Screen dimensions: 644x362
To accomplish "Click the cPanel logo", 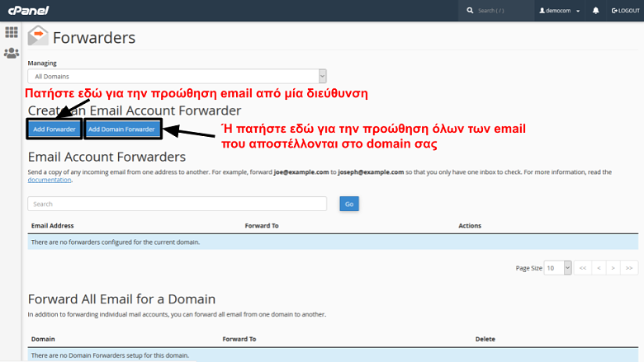I will coord(28,10).
